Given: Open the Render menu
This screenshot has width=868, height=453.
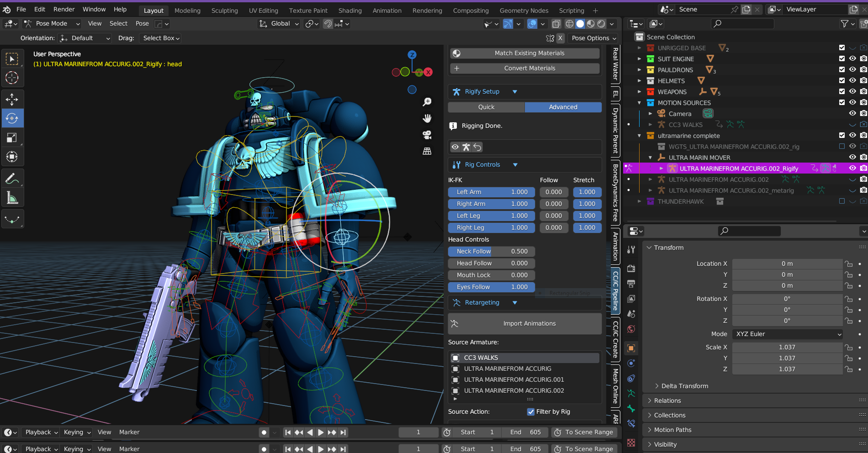Looking at the screenshot, I should 64,9.
